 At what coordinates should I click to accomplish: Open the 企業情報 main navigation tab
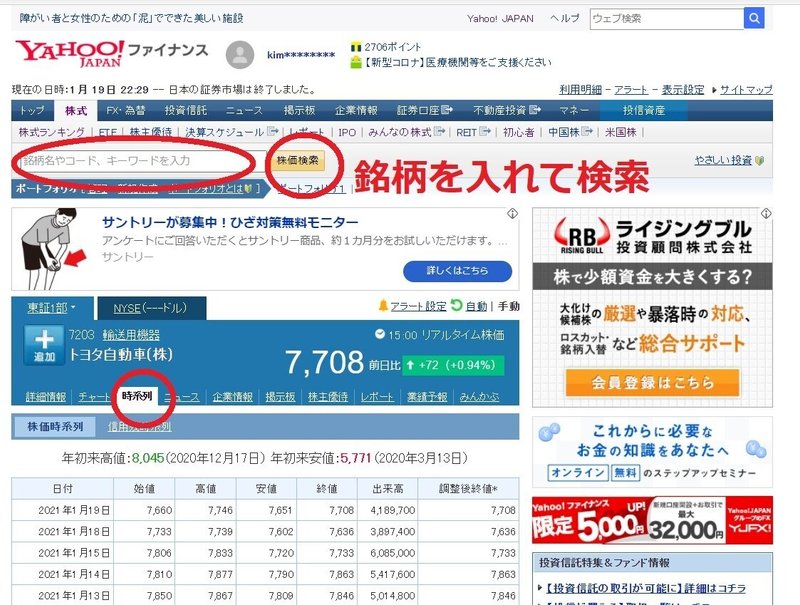tap(356, 110)
